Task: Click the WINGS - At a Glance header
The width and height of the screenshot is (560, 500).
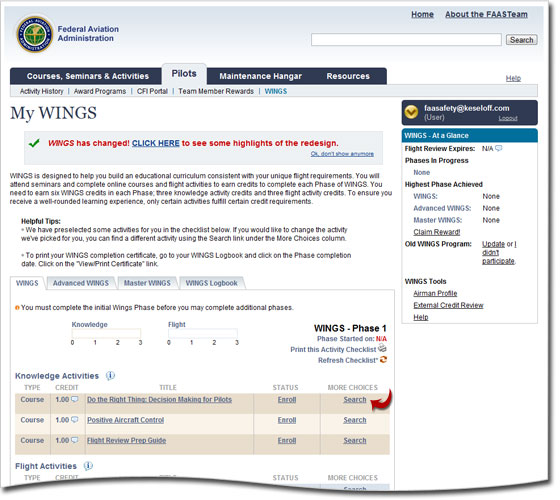Action: point(469,135)
